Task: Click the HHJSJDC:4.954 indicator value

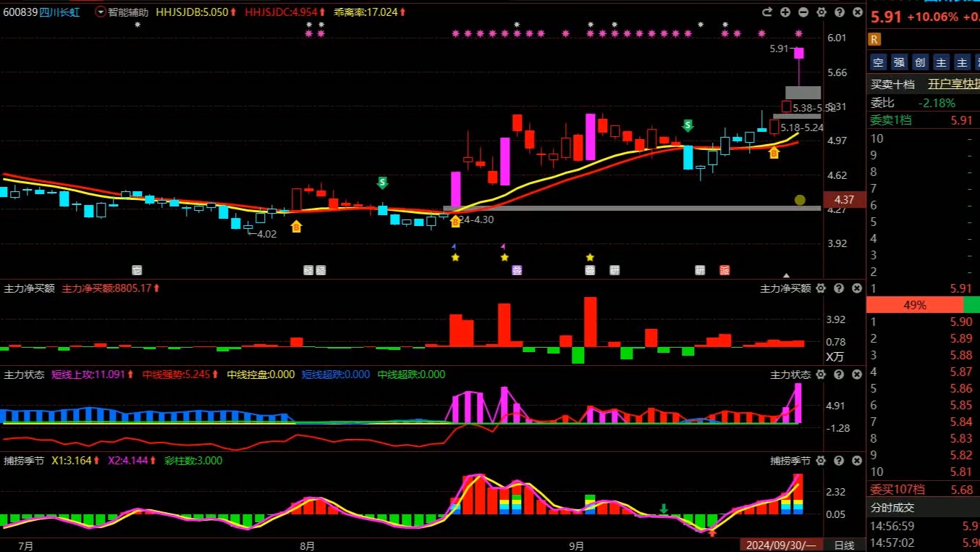Action: click(285, 12)
